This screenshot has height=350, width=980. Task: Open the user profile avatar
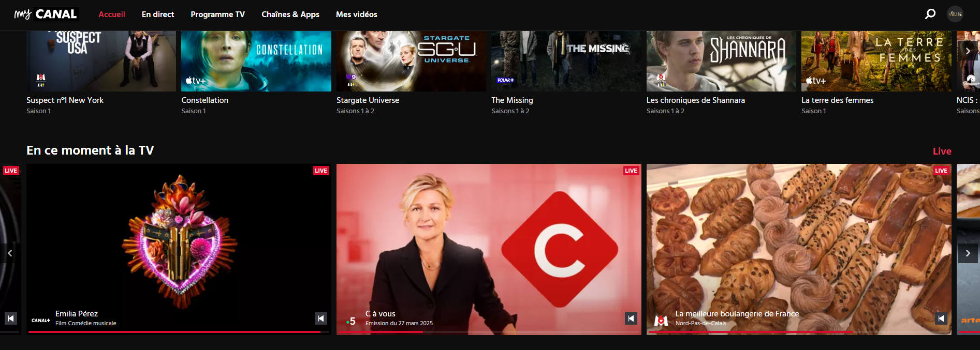coord(955,14)
